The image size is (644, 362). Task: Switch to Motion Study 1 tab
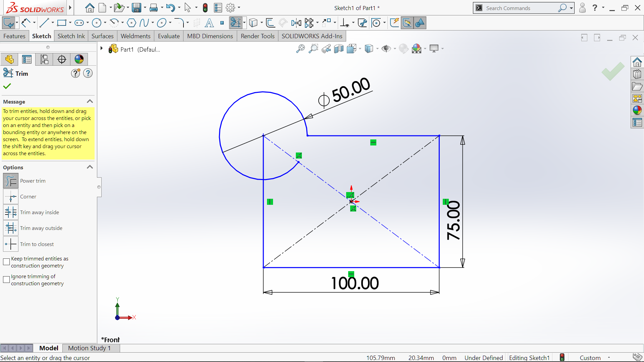pos(89,348)
